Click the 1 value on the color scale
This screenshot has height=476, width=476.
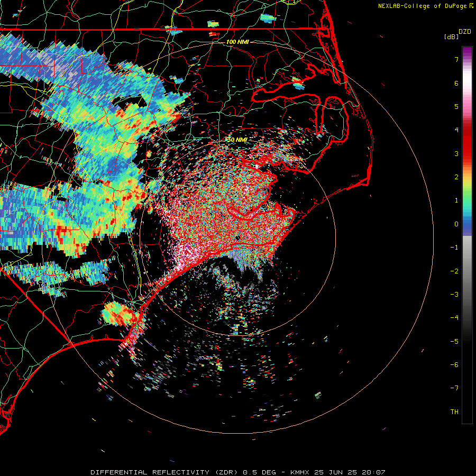[x=456, y=200]
